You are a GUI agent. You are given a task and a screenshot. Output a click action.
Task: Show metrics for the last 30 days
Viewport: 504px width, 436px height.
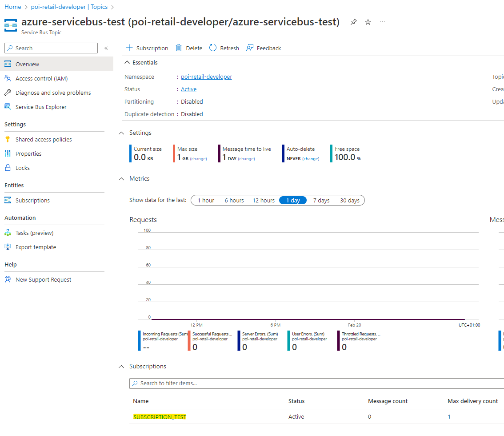coord(350,200)
